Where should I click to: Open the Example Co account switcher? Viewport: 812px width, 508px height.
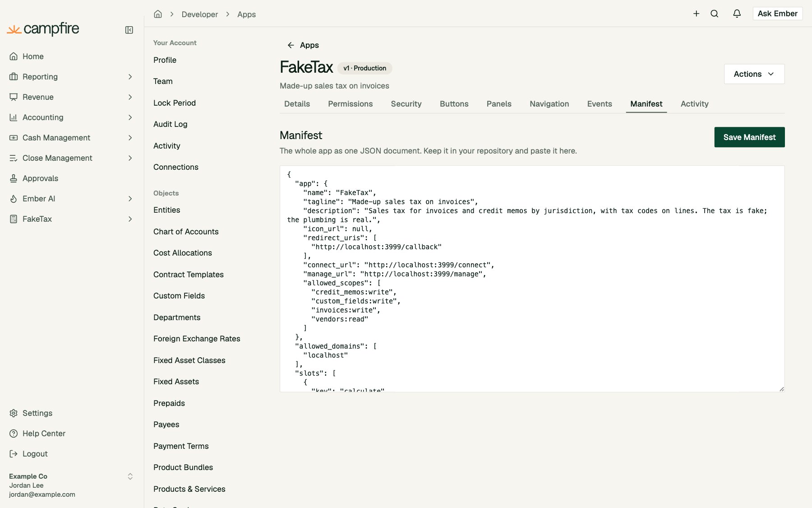pos(71,485)
